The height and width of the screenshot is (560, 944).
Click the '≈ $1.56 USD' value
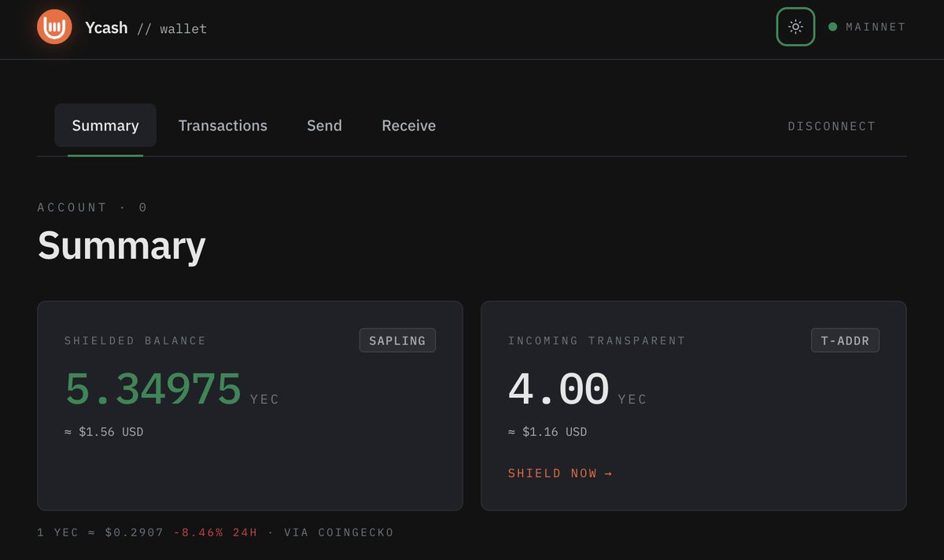click(104, 432)
